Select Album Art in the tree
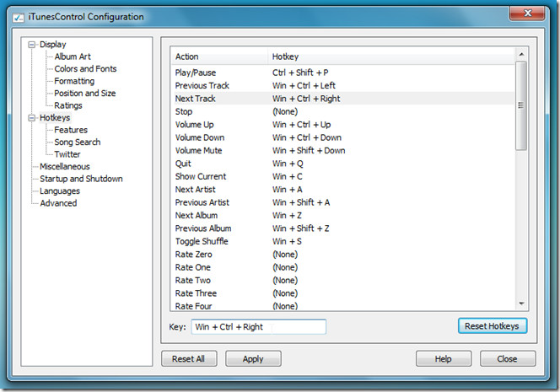The image size is (560, 392). [x=73, y=56]
